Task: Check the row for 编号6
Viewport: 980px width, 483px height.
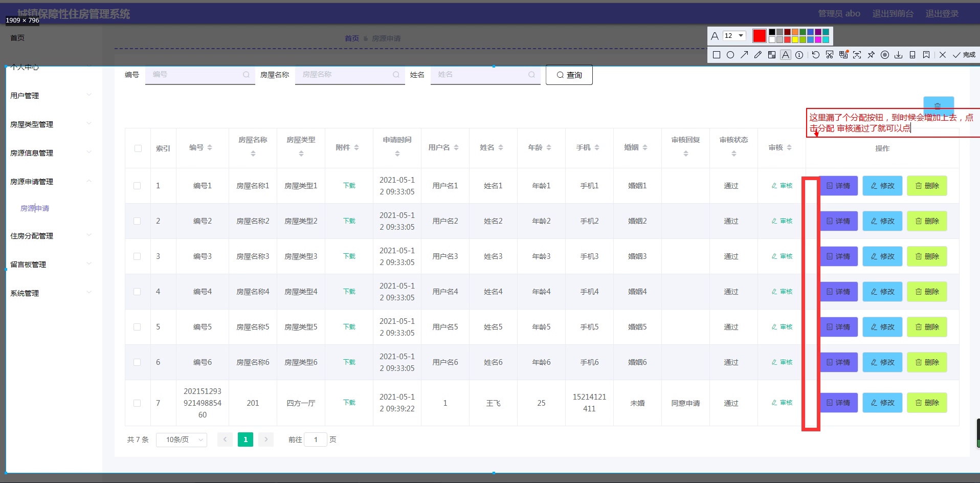Action: coord(137,362)
